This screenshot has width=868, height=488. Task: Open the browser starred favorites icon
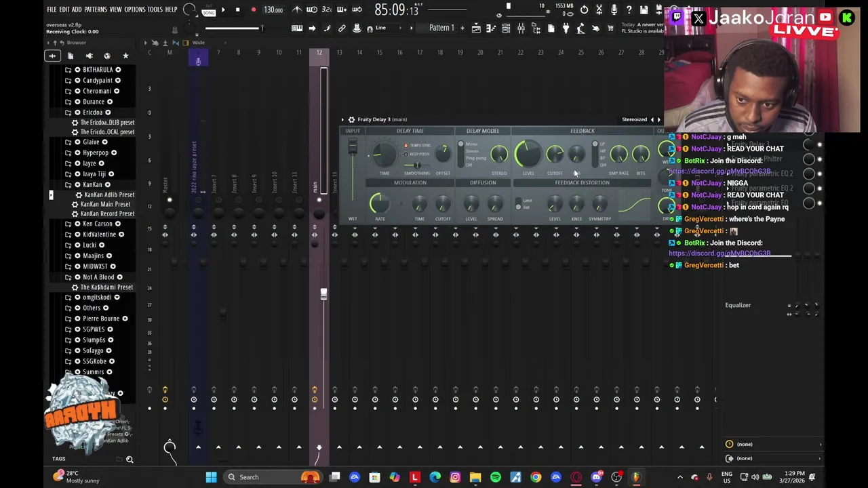[x=125, y=56]
